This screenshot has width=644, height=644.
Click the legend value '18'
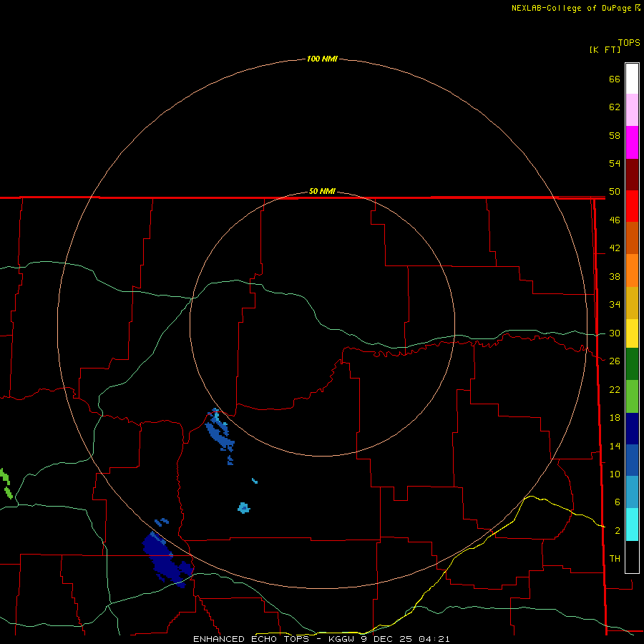coord(615,418)
